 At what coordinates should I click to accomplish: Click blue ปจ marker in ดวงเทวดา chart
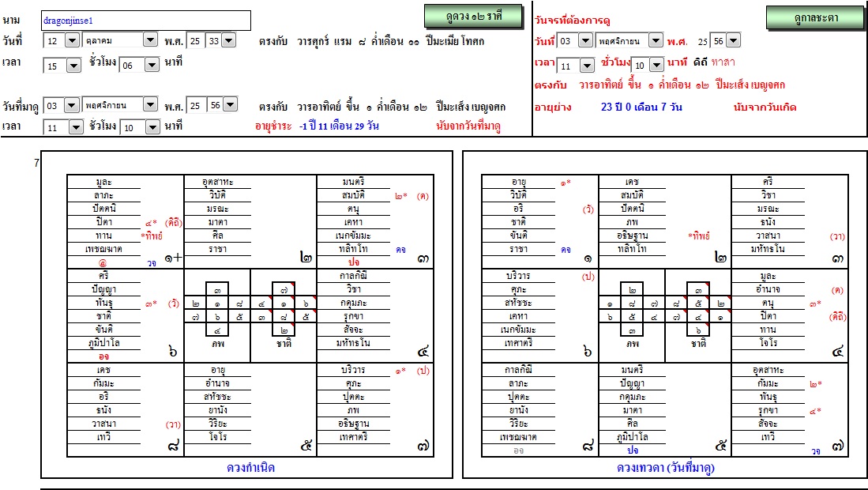tap(632, 450)
